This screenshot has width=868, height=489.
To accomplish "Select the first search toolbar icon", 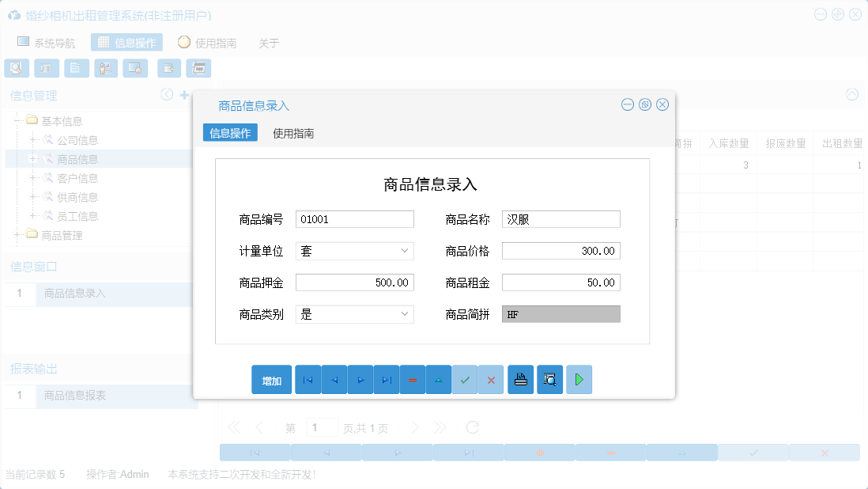I will tap(16, 68).
